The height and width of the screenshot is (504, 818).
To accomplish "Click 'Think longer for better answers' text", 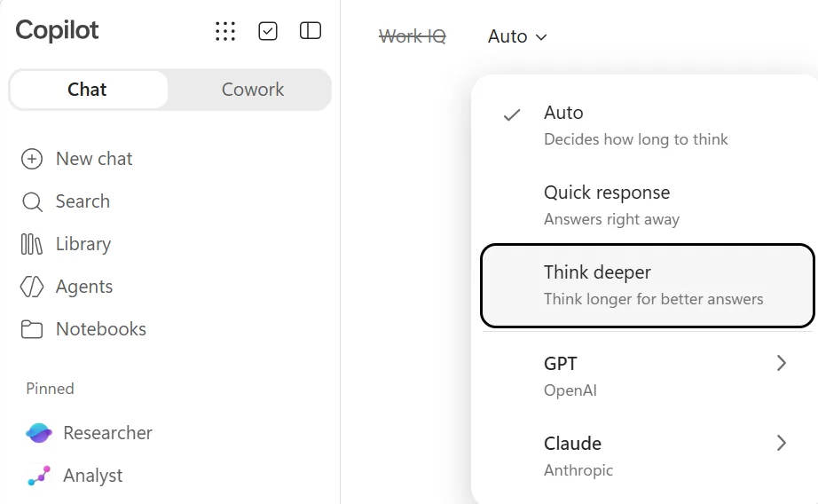I will (653, 299).
